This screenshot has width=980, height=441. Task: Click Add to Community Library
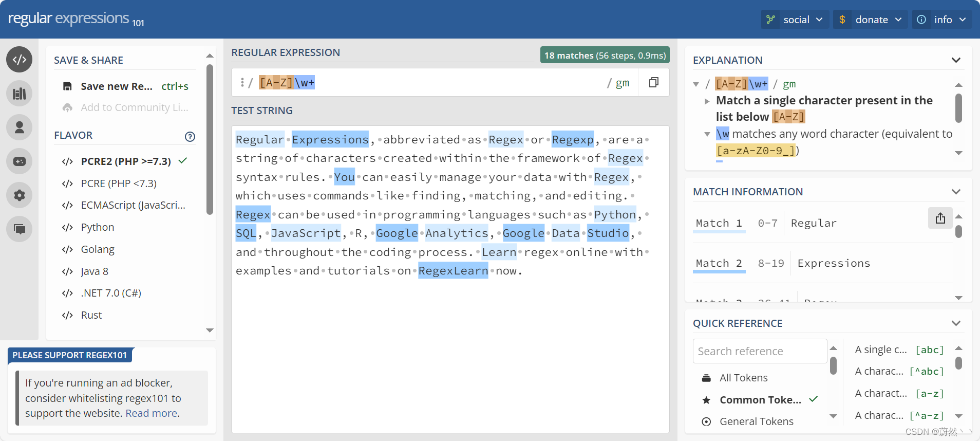[125, 107]
